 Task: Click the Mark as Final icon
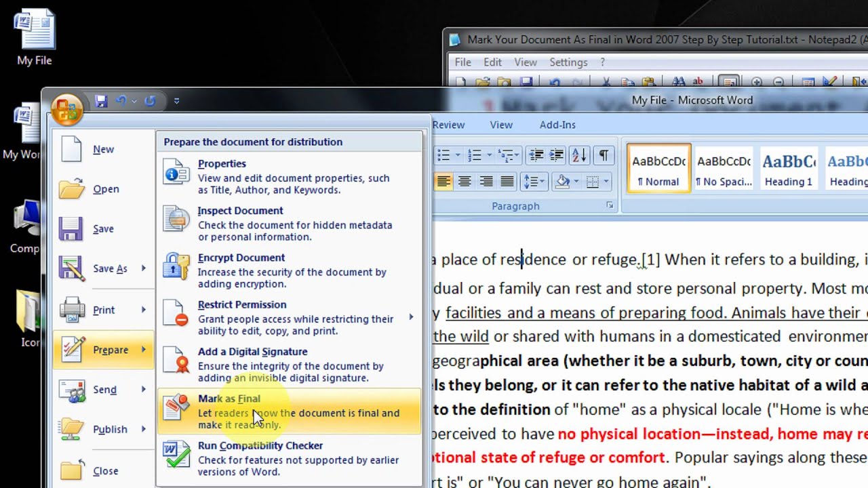tap(176, 407)
